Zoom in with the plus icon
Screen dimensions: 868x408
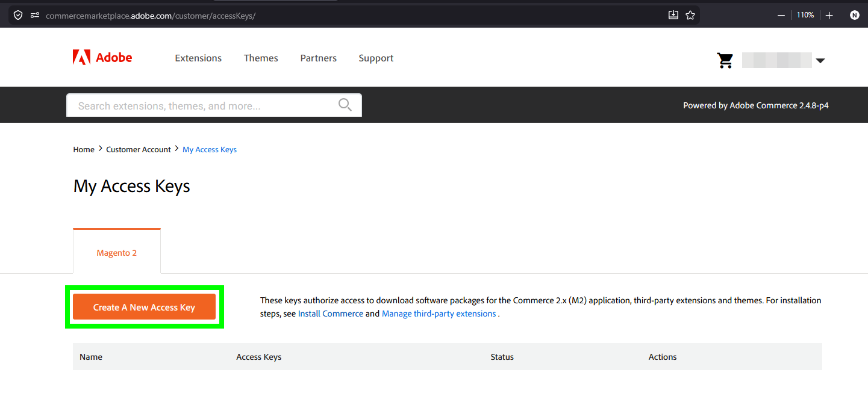click(x=829, y=15)
